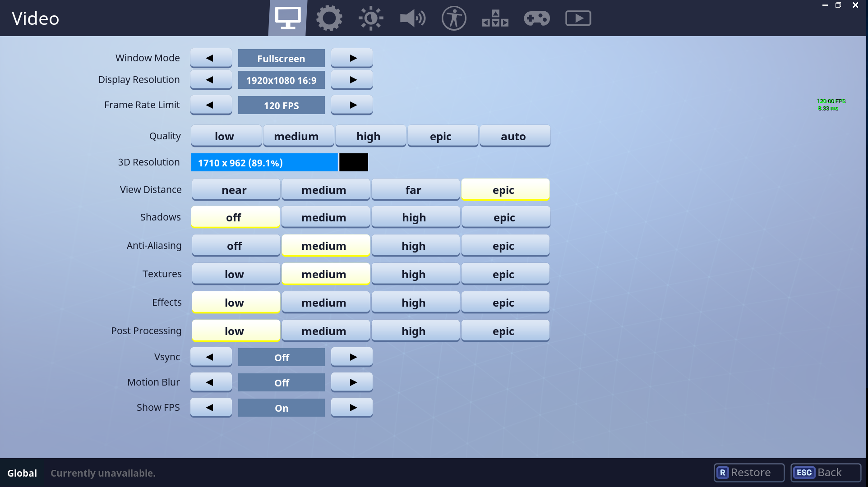Open the Audio settings panel
The width and height of the screenshot is (868, 487).
411,18
